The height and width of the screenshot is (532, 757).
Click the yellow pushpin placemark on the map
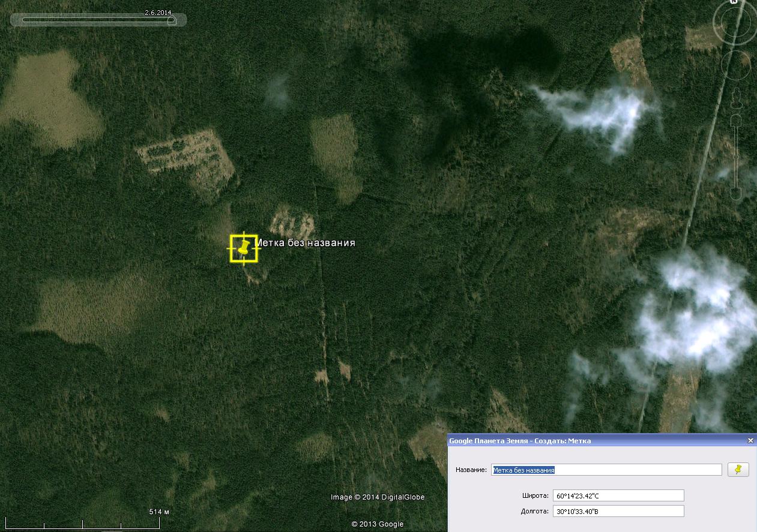pyautogui.click(x=244, y=248)
